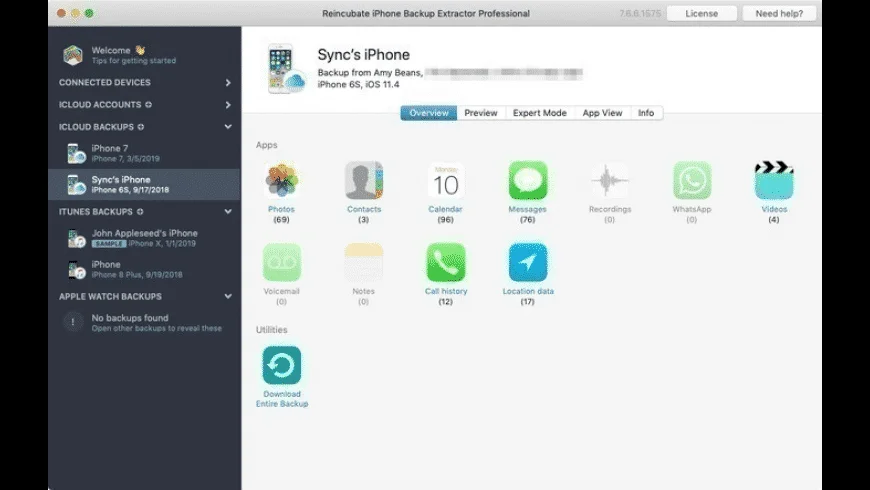Add an iCloud backup with plus icon
Screen dimensions: 870x490
(141, 127)
